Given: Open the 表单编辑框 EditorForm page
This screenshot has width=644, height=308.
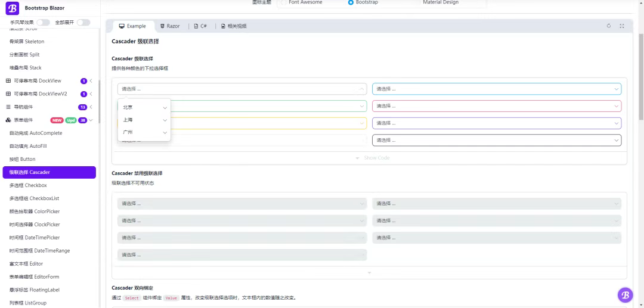Looking at the screenshot, I should [34, 277].
